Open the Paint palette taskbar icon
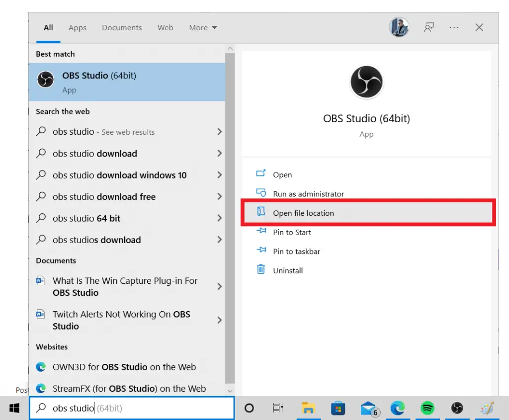This screenshot has width=509, height=420. coord(487,408)
